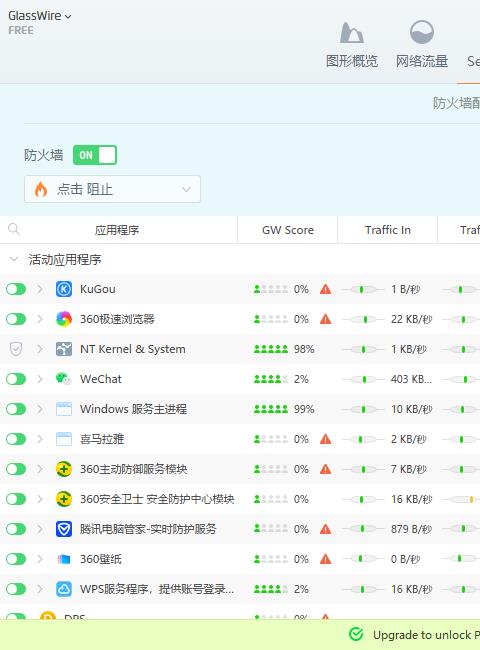Toggle firewall switch for 360安全卫士 row
The width and height of the screenshot is (480, 650).
(x=16, y=499)
